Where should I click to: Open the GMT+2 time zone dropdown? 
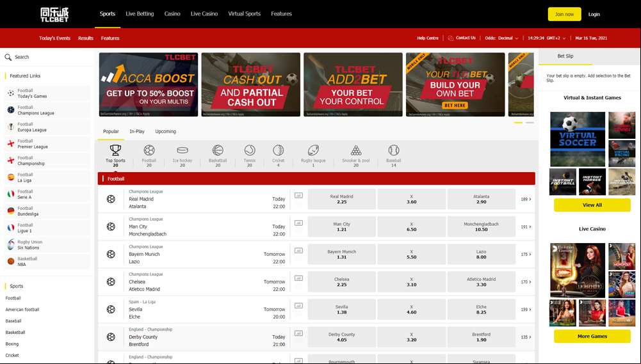547,38
